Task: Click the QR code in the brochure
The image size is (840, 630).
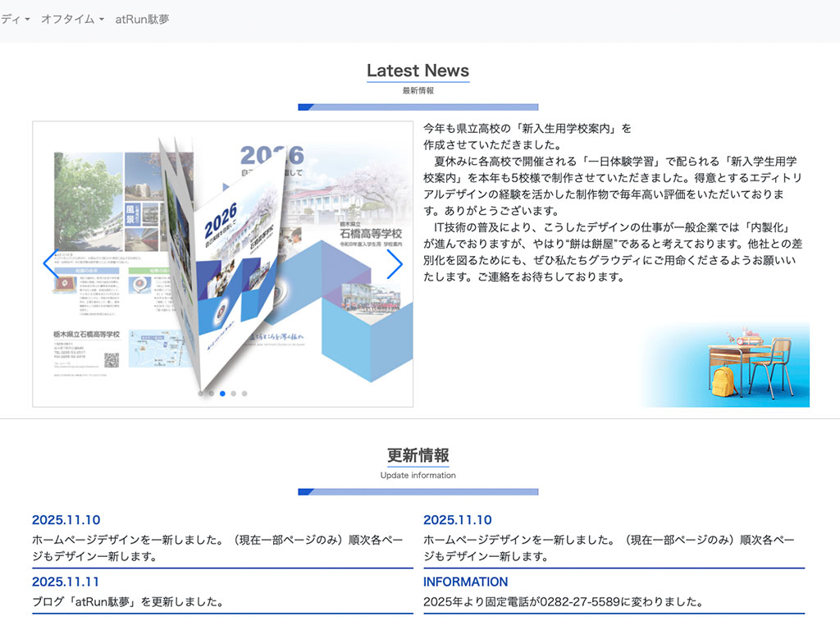Action: pos(112,360)
